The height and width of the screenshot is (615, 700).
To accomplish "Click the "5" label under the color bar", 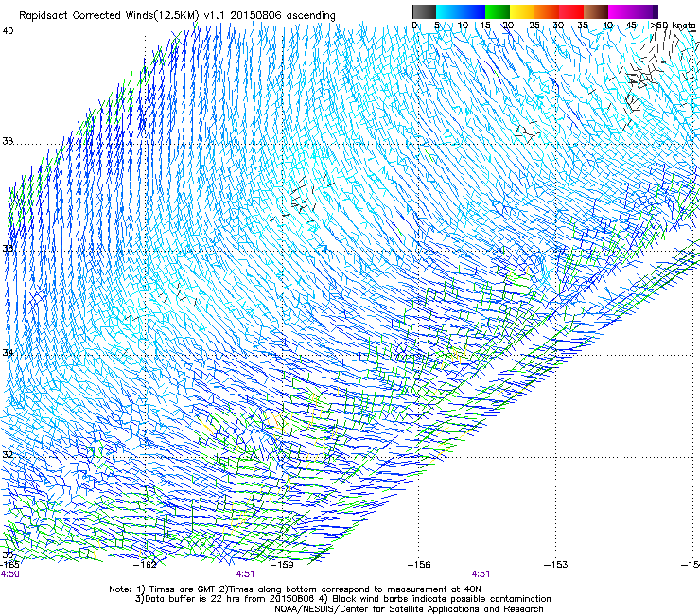I will pos(437,25).
